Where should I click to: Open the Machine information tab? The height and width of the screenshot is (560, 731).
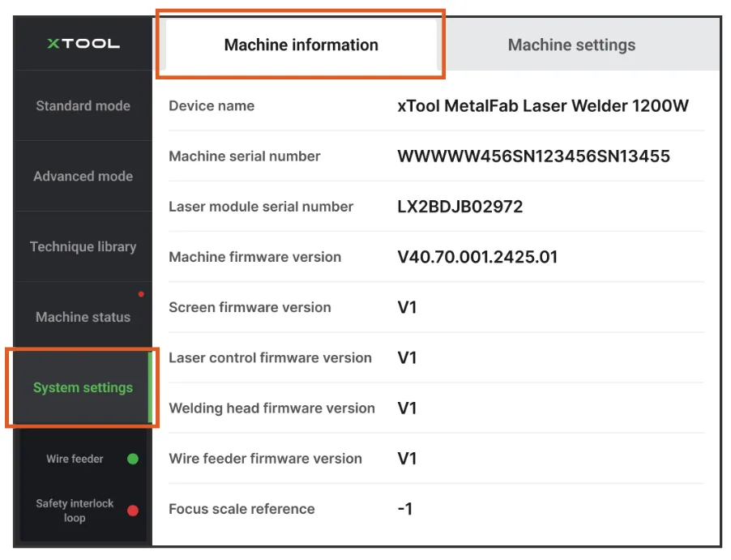point(301,45)
